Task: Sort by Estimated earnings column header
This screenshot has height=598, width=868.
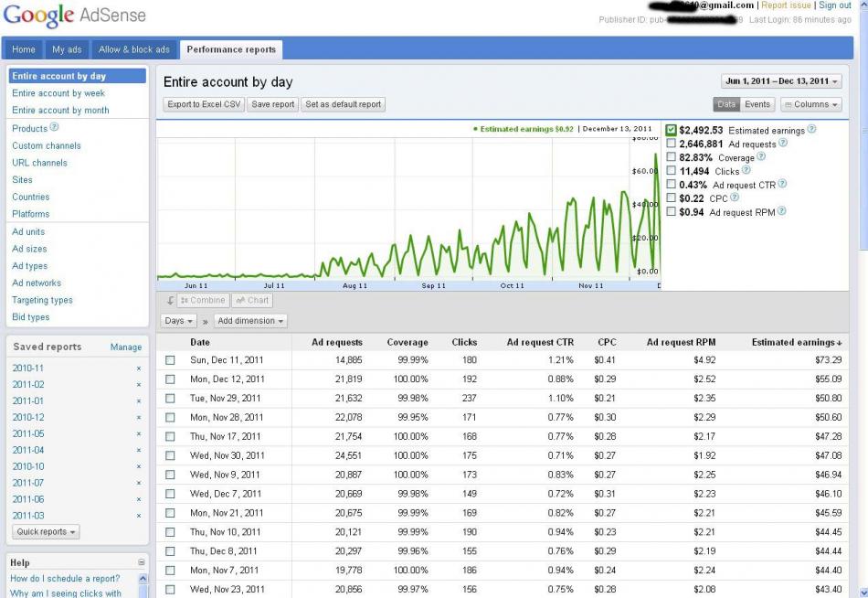Action: (796, 343)
